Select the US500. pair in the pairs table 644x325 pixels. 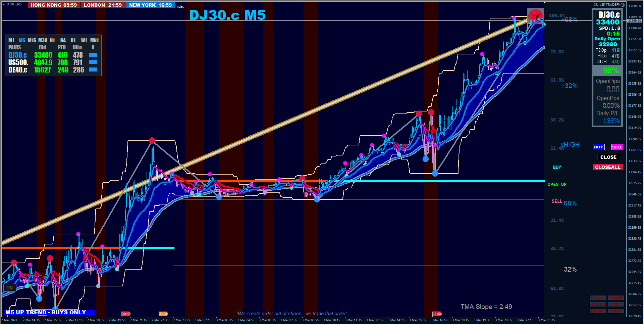pyautogui.click(x=18, y=62)
